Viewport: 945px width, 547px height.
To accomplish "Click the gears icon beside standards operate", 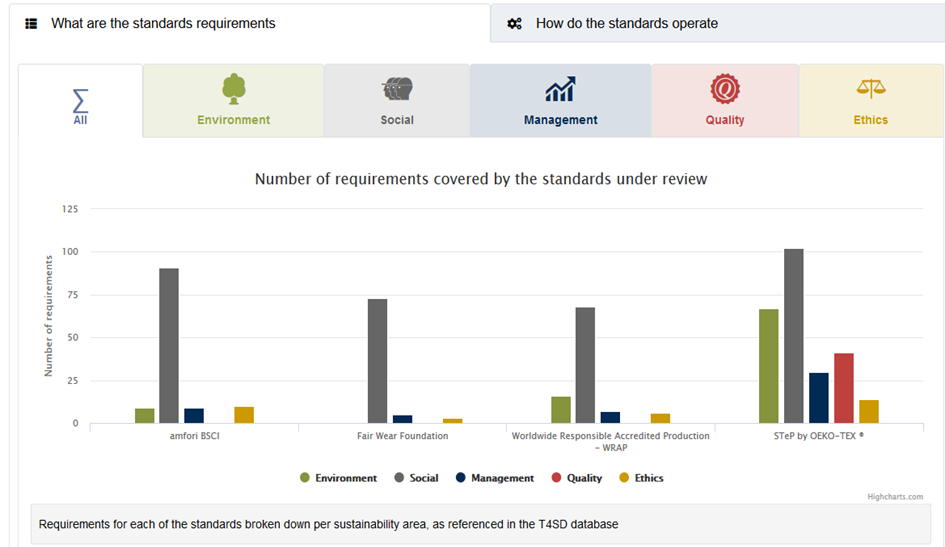I will pyautogui.click(x=514, y=23).
